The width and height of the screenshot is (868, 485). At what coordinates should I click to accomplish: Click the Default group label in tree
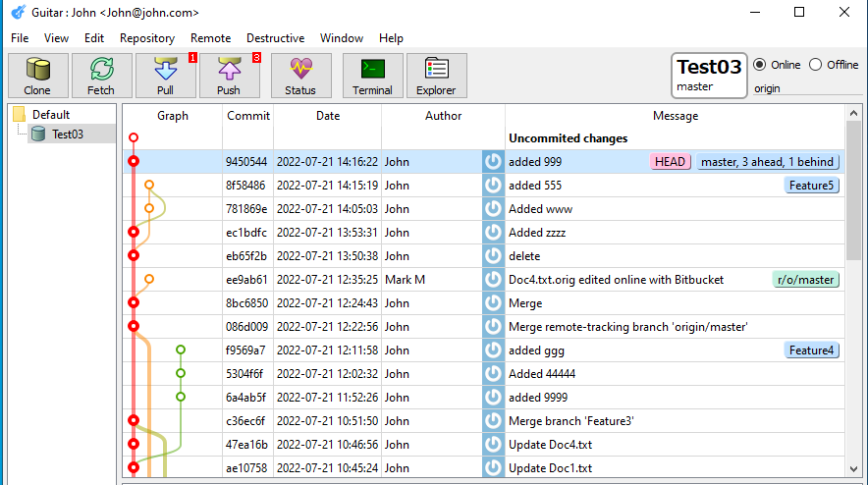(x=51, y=115)
